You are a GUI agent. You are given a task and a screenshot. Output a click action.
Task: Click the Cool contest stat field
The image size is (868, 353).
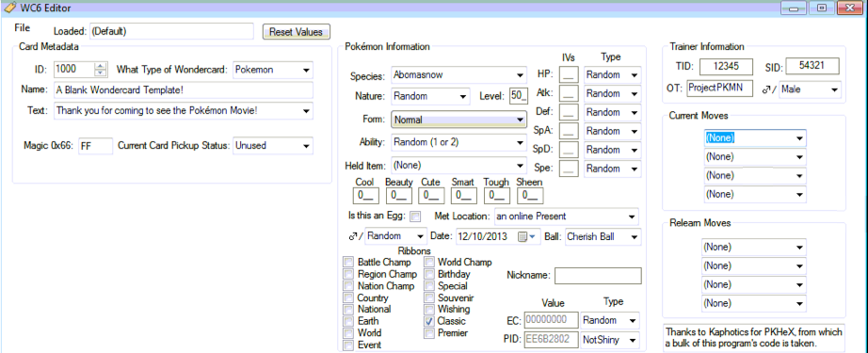[x=366, y=195]
